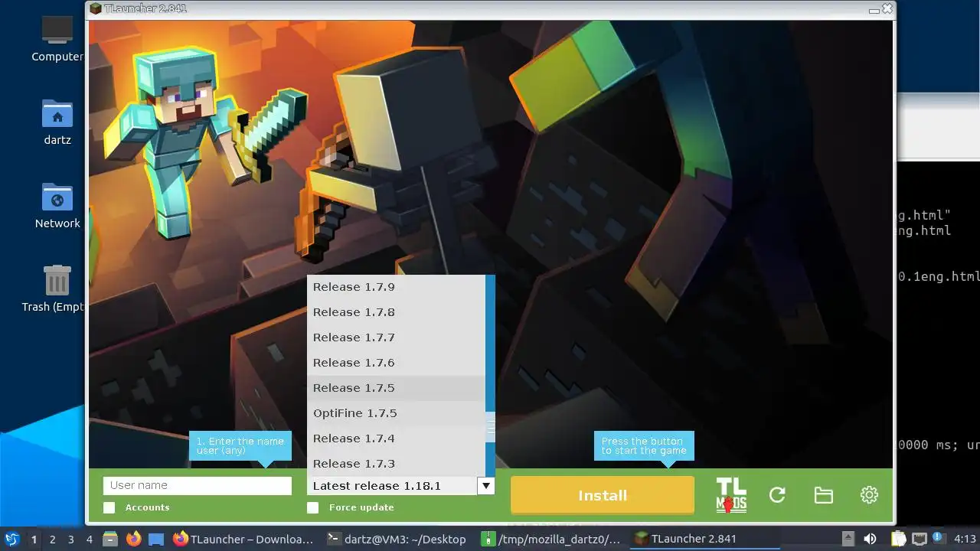980x551 pixels.
Task: Open the dartz home folder icon
Action: click(57, 122)
